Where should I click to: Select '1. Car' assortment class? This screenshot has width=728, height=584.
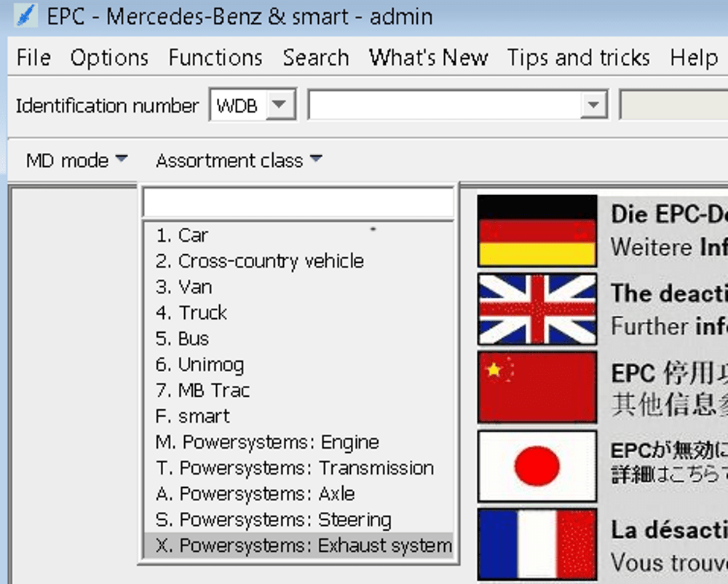tap(298, 235)
